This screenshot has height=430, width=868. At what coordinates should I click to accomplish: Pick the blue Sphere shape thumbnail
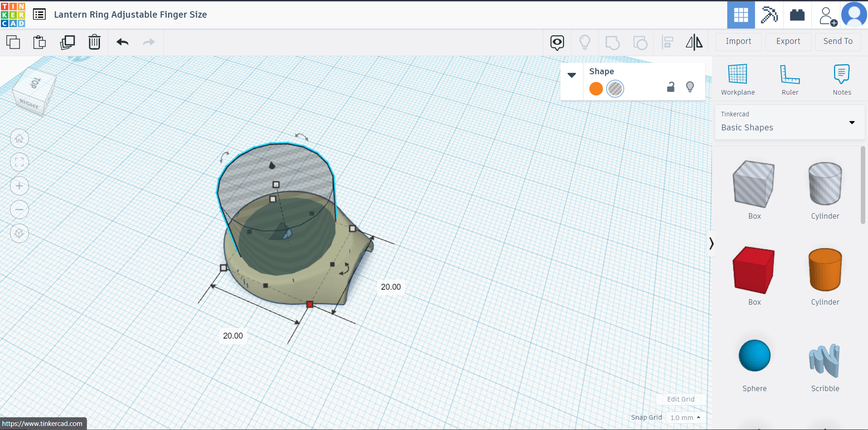754,356
